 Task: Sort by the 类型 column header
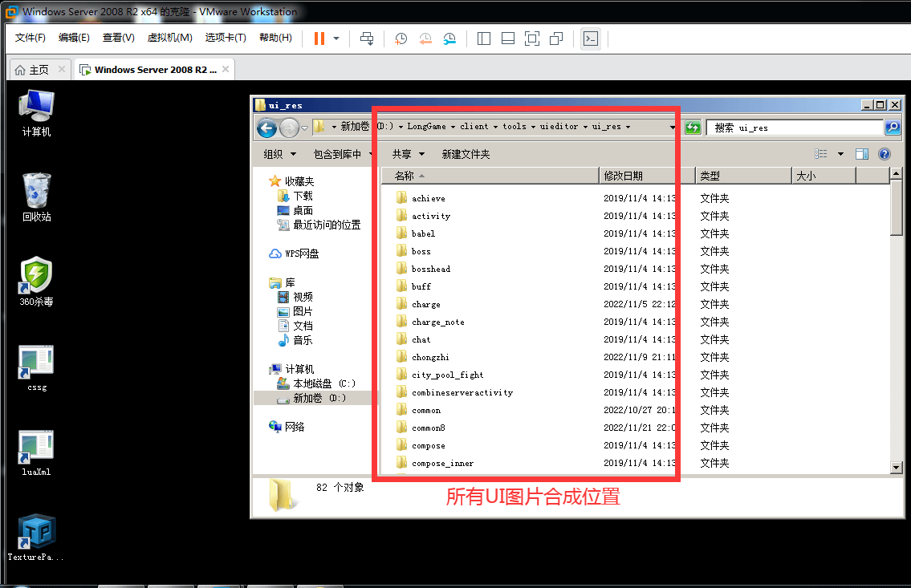(x=743, y=176)
